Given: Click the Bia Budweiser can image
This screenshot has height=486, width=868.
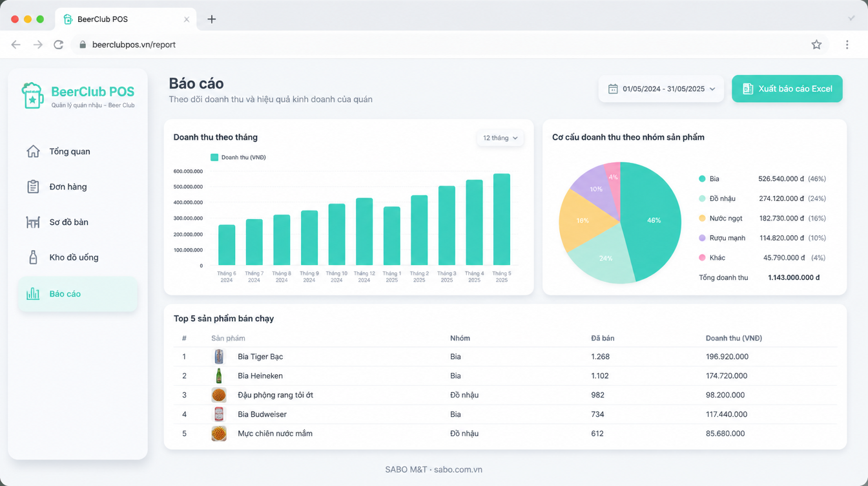Looking at the screenshot, I should pos(219,414).
